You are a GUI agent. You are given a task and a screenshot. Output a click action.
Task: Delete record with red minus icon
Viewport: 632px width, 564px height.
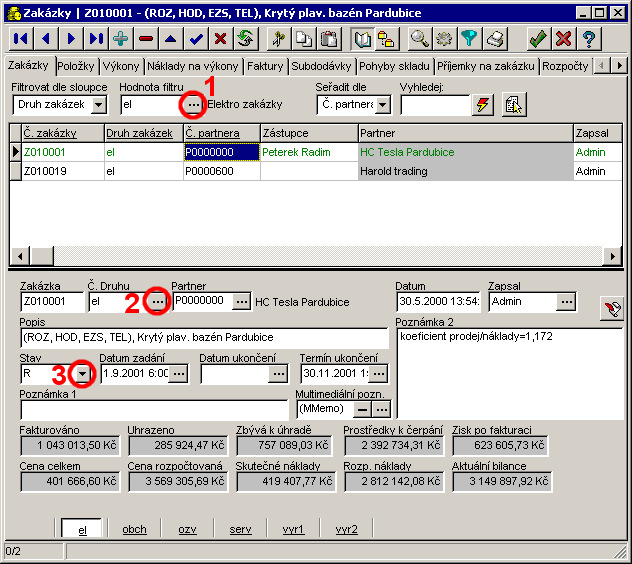coord(146,39)
